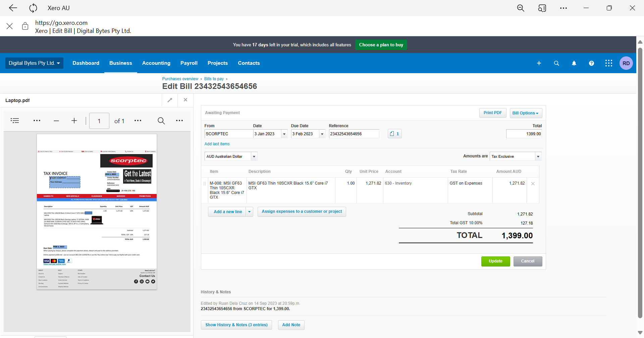Open the cast screen icon
Viewport: 644px width, 338px height.
[542, 8]
